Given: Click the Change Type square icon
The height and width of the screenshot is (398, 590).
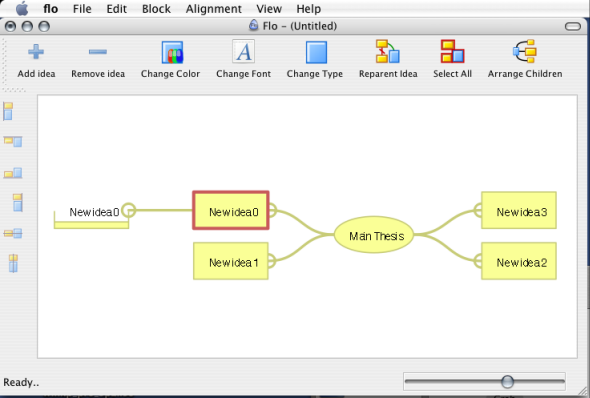Looking at the screenshot, I should click(x=316, y=52).
